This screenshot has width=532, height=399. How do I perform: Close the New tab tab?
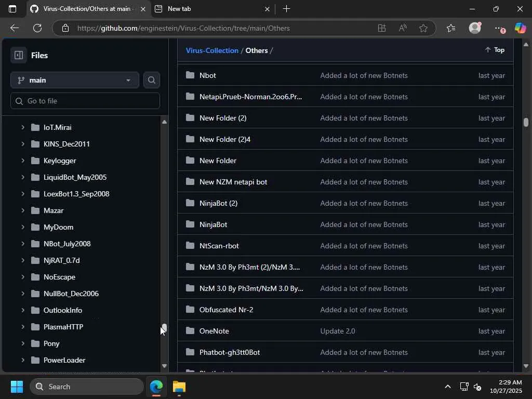coord(267,9)
